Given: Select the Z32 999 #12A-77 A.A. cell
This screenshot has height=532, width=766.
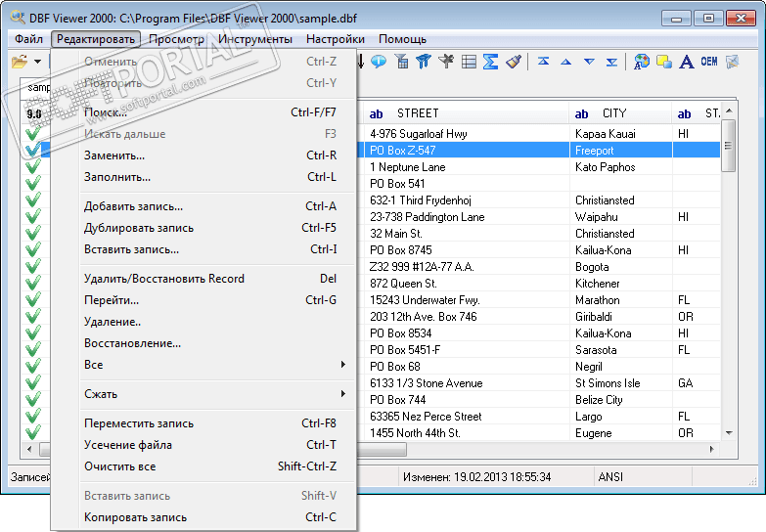Looking at the screenshot, I should [x=467, y=266].
